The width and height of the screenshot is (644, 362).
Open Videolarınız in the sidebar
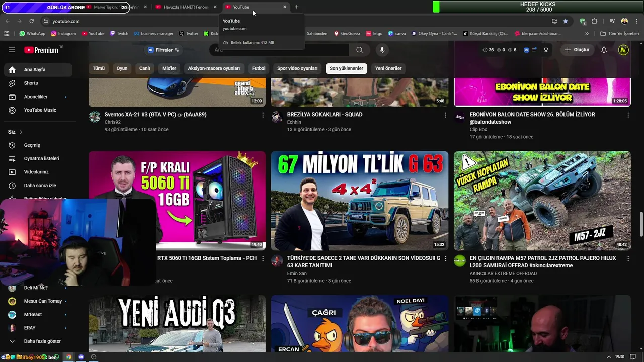pos(38,172)
